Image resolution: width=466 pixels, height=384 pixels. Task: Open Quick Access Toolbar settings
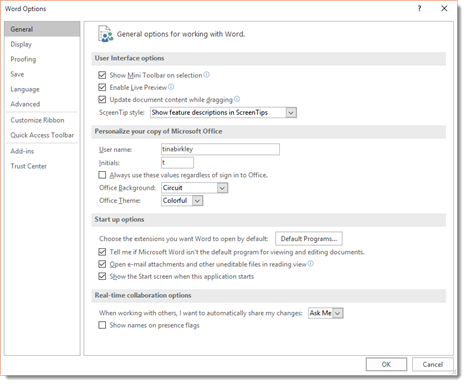[x=42, y=135]
